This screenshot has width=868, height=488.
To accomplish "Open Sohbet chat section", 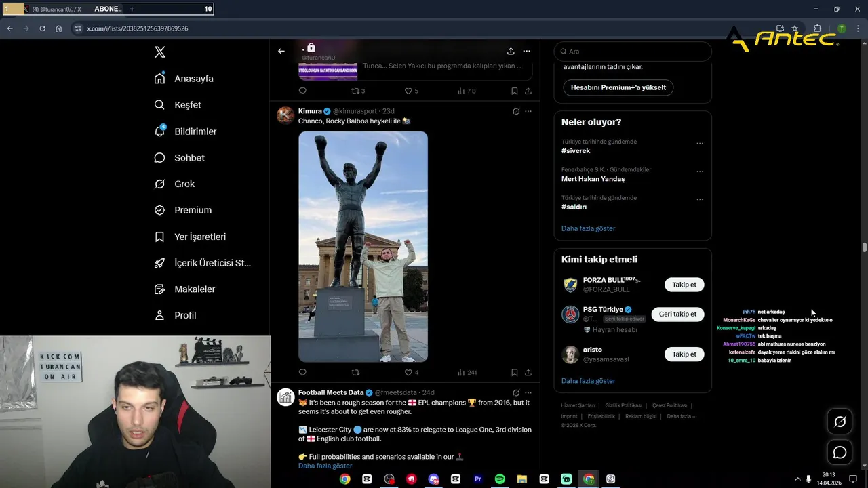I will pyautogui.click(x=179, y=157).
